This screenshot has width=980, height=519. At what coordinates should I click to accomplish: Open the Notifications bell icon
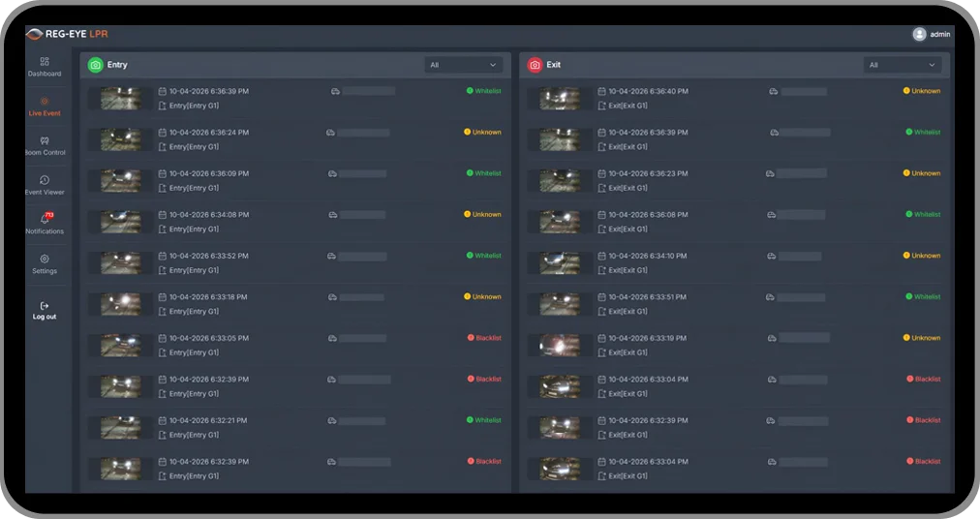pyautogui.click(x=45, y=219)
